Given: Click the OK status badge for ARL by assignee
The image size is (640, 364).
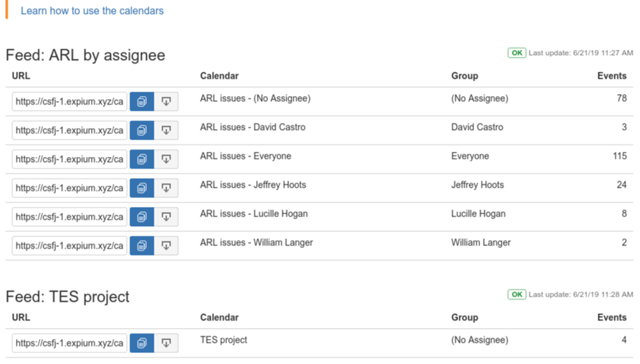Looking at the screenshot, I should pyautogui.click(x=517, y=53).
